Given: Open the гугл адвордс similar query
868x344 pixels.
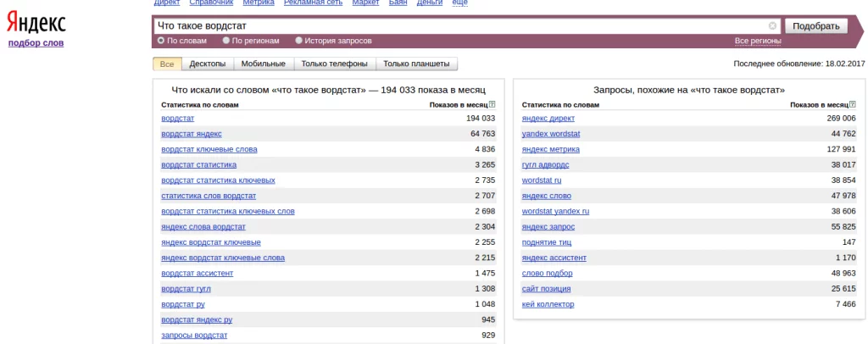Looking at the screenshot, I should coord(545,165).
